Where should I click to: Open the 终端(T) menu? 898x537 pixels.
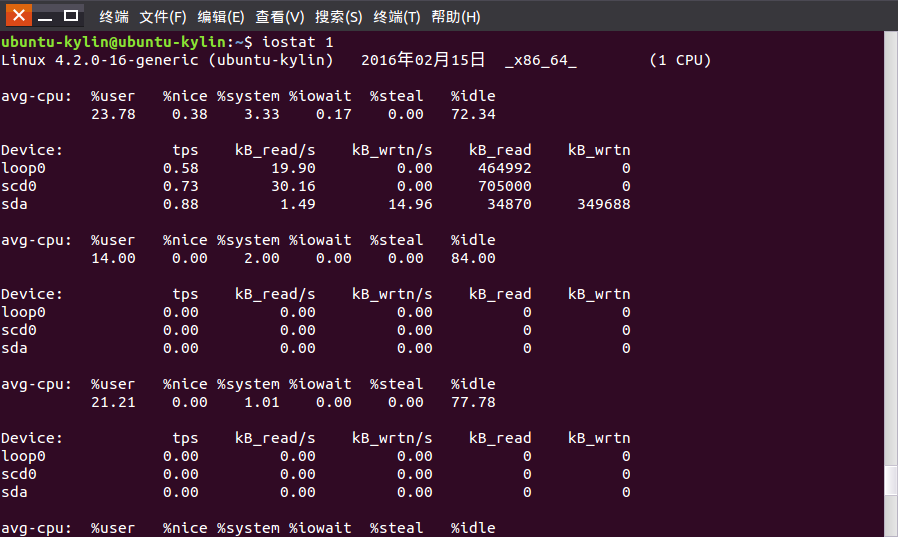click(397, 17)
